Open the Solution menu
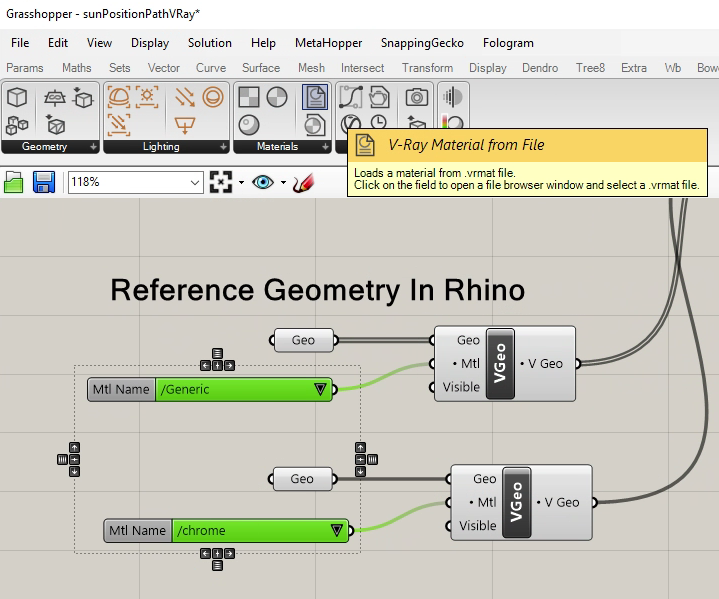 (209, 43)
